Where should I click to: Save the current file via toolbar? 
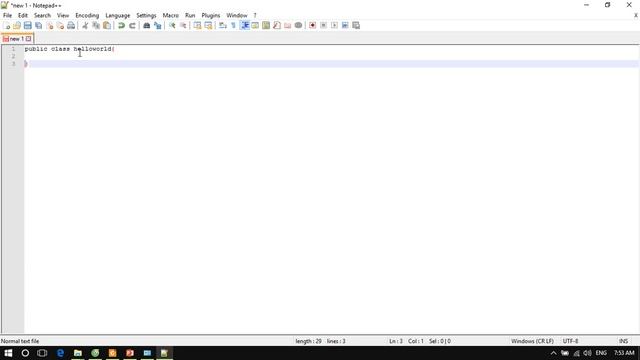28,25
